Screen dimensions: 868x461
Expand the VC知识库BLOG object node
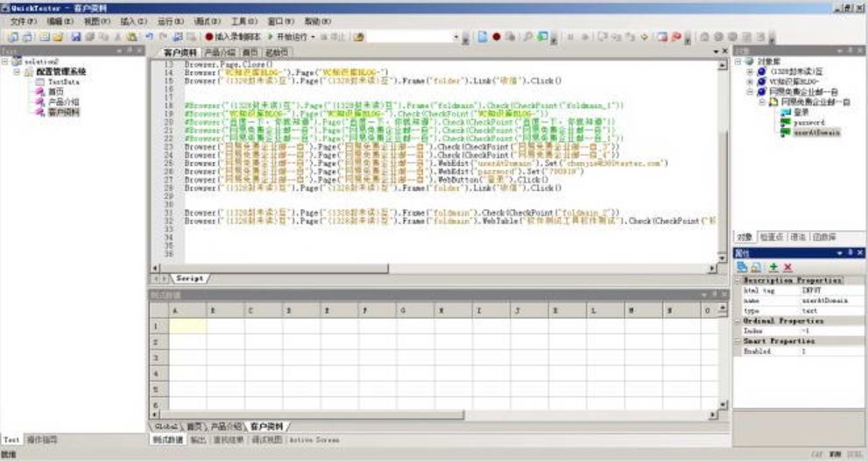[750, 82]
